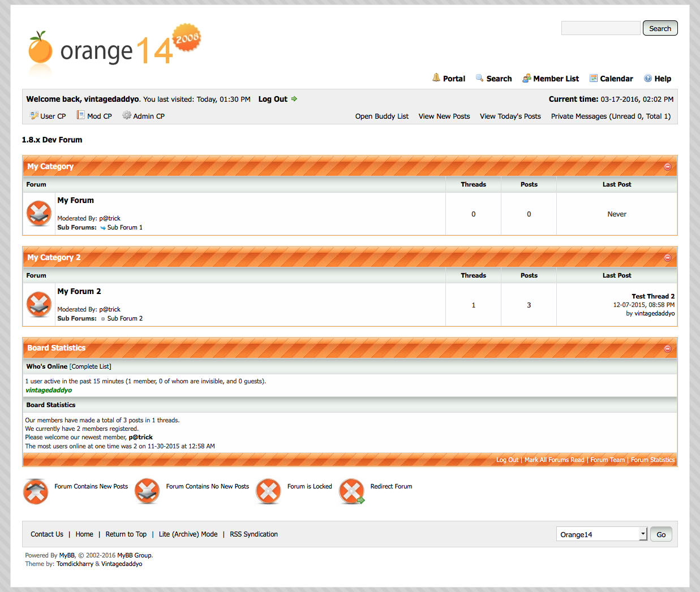Collapse the My Category 2 section
Image resolution: width=700 pixels, height=592 pixels.
(667, 258)
